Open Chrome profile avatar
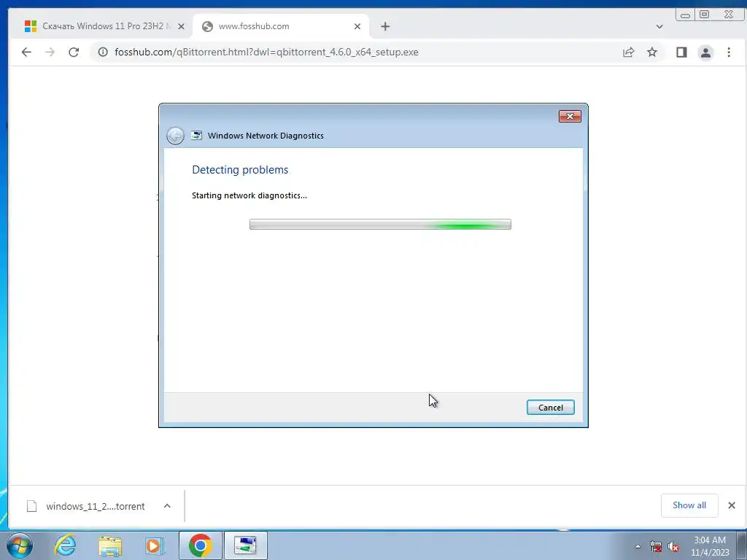 [x=705, y=52]
